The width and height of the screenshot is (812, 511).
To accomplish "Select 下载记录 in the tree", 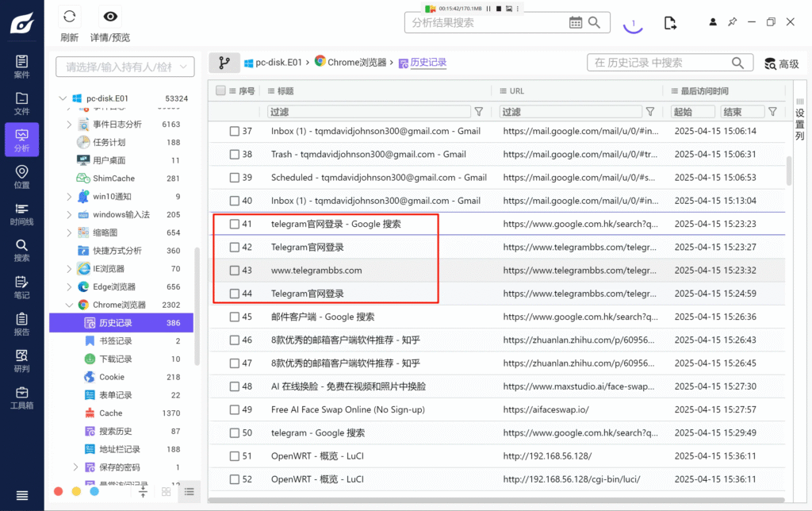I will (x=116, y=359).
